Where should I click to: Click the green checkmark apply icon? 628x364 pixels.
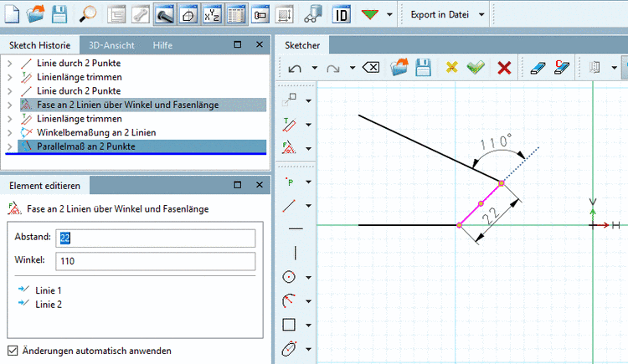tap(476, 67)
